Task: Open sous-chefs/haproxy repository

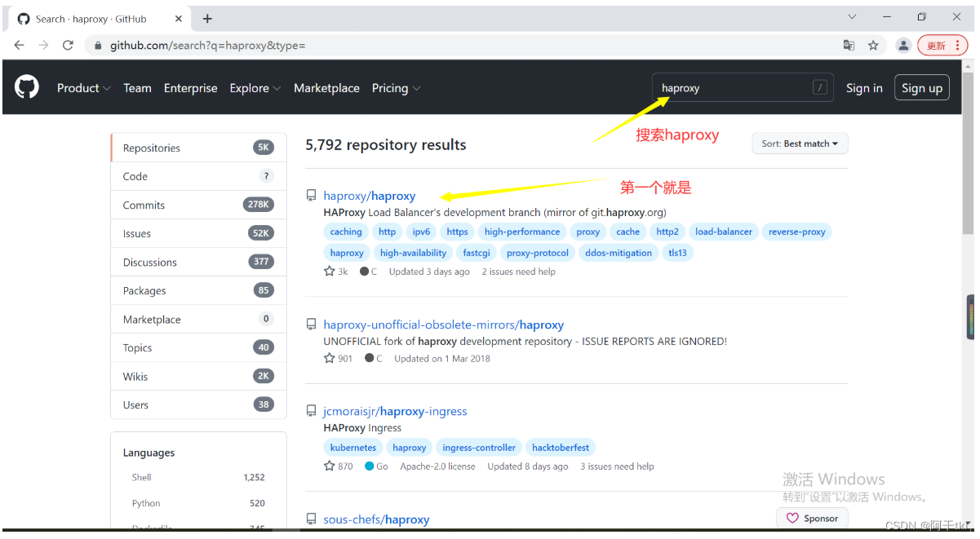Action: [376, 519]
